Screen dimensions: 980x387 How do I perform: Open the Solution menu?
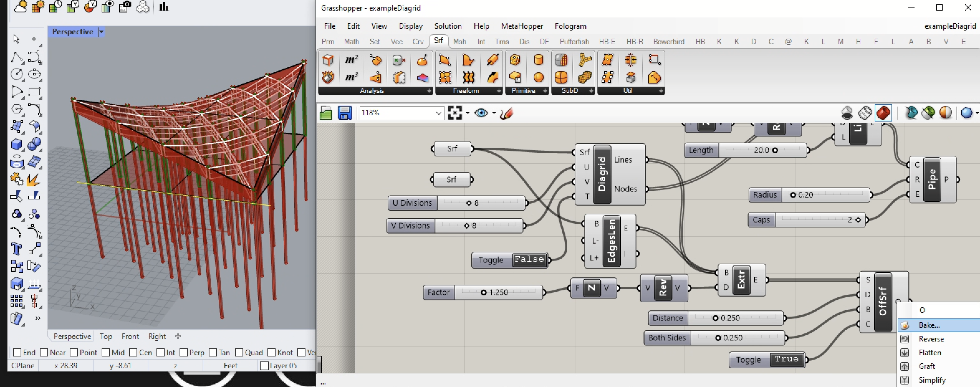tap(448, 26)
